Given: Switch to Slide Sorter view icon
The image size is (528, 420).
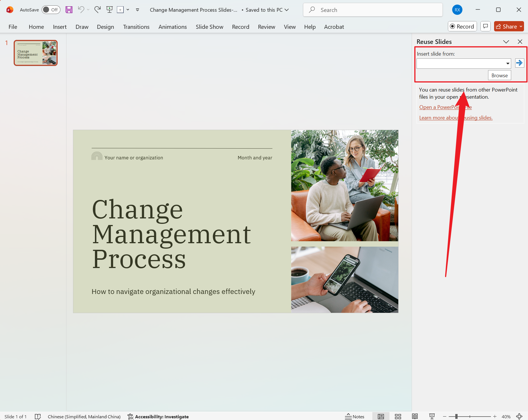Looking at the screenshot, I should 398,416.
